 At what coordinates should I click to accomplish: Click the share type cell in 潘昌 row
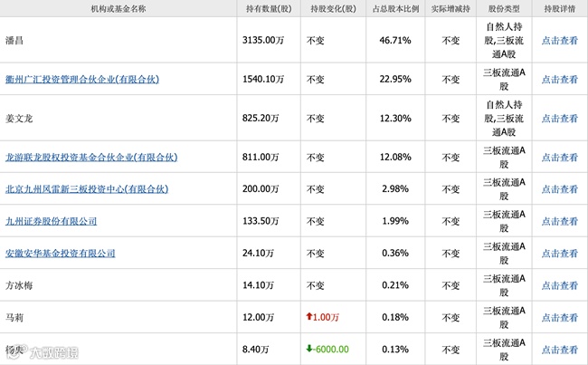pyautogui.click(x=504, y=40)
